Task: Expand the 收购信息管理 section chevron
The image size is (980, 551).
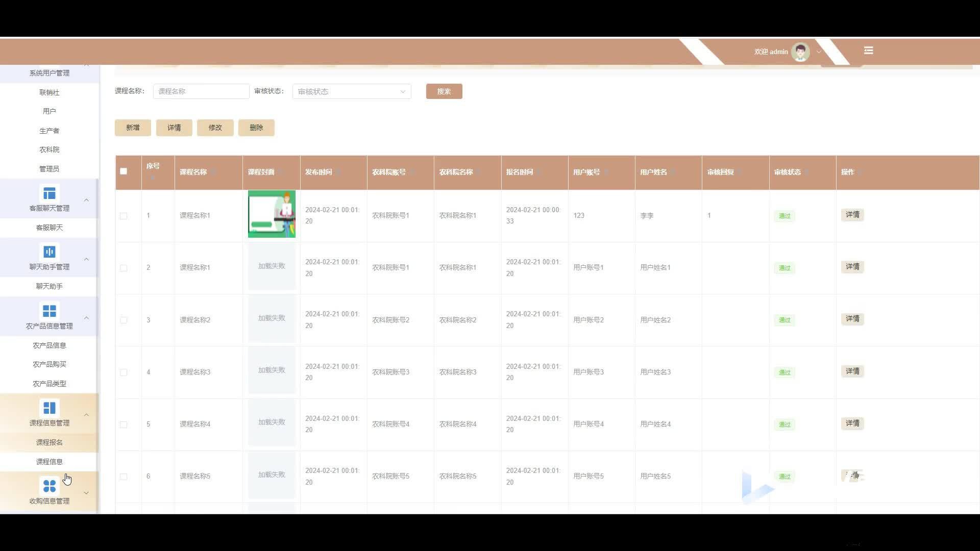Action: (86, 493)
